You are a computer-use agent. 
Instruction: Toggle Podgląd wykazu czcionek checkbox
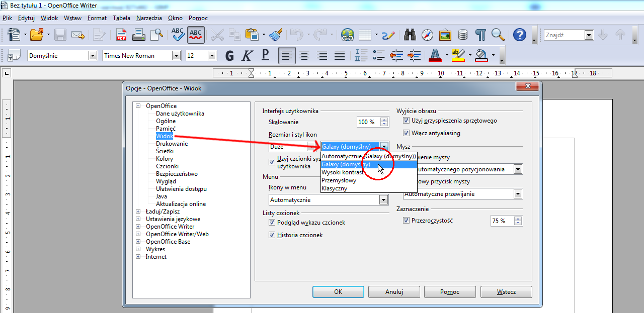click(272, 223)
